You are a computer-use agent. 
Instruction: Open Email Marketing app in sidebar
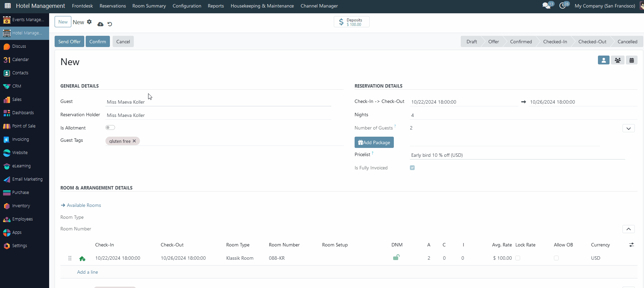coord(24,179)
